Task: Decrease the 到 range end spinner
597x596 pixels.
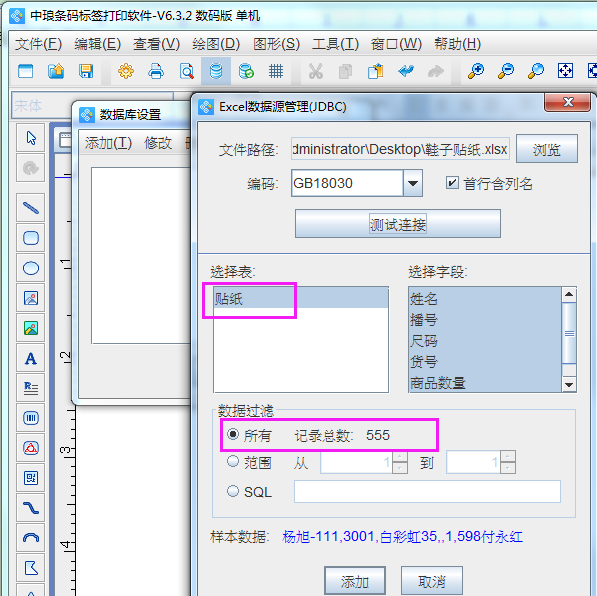Action: tap(508, 468)
